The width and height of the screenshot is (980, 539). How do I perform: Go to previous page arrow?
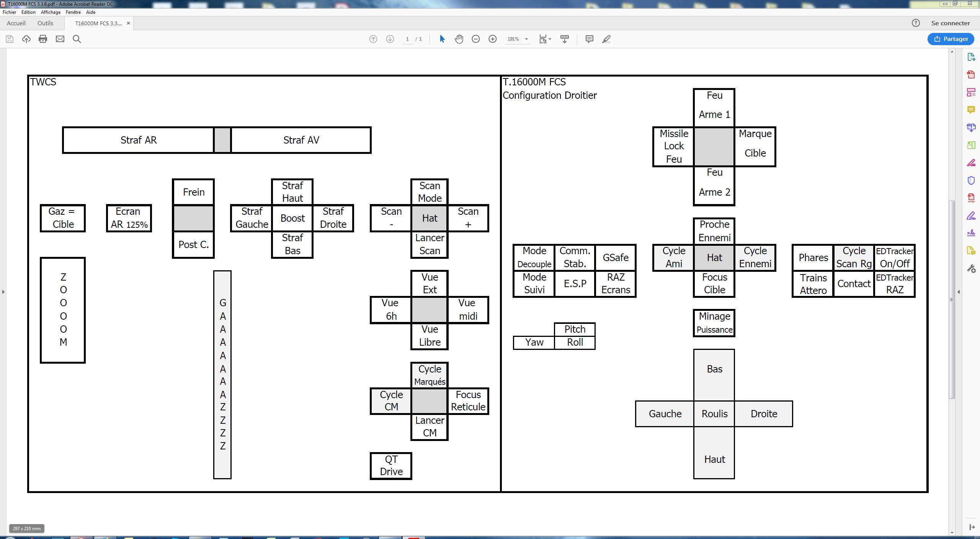tap(373, 39)
